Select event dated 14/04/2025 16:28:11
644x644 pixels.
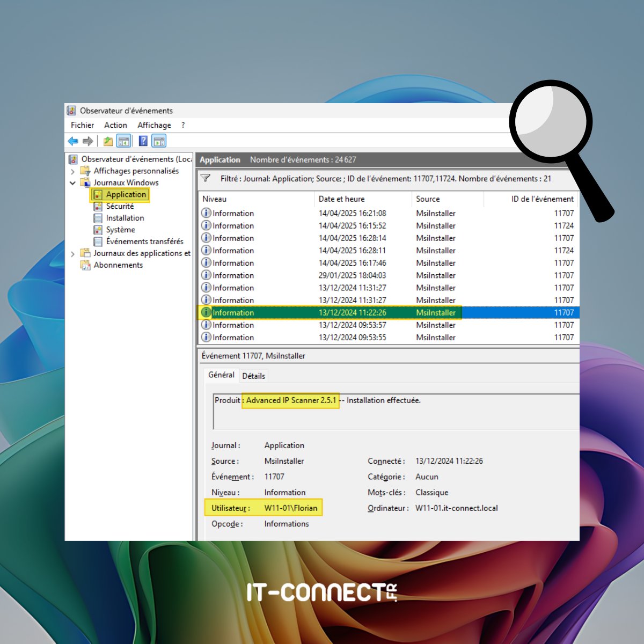pos(389,250)
